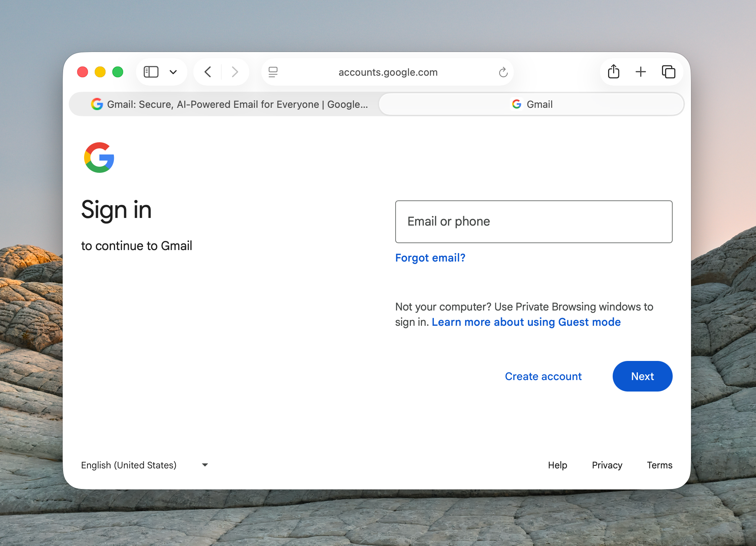
Task: Click the Google logo above Sign in
Action: [99, 158]
